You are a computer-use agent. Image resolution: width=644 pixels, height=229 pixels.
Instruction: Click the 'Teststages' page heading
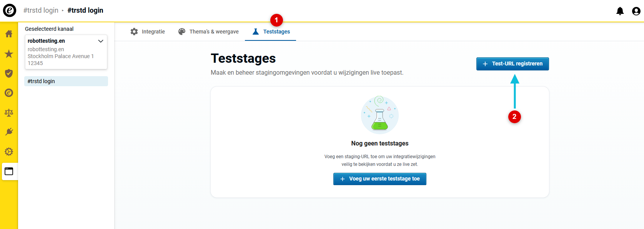(x=243, y=59)
